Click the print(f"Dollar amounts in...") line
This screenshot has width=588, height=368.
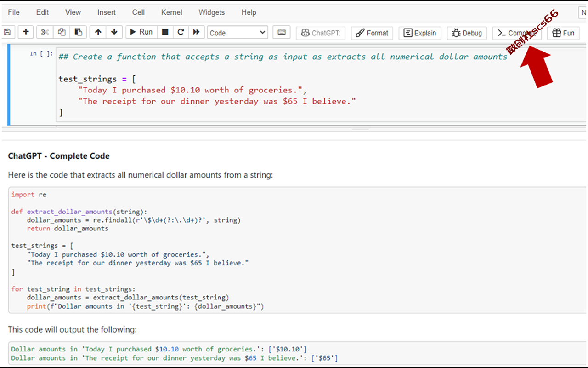pos(145,306)
